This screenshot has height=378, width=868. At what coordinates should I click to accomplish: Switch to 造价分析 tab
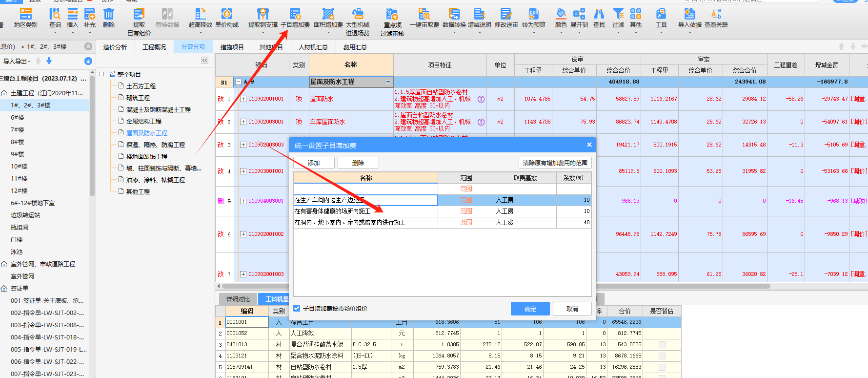(115, 47)
